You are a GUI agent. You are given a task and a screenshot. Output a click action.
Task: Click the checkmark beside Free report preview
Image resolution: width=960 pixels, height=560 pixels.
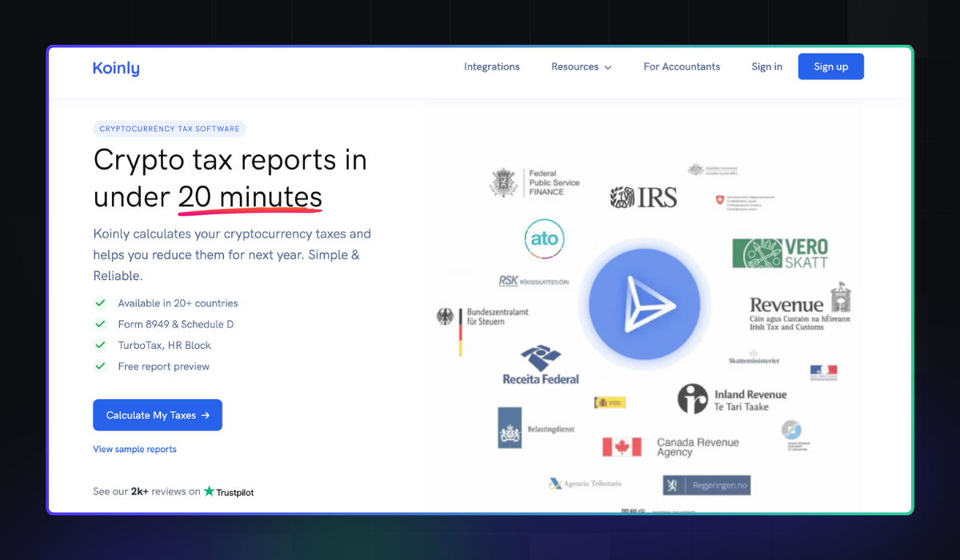pos(100,366)
